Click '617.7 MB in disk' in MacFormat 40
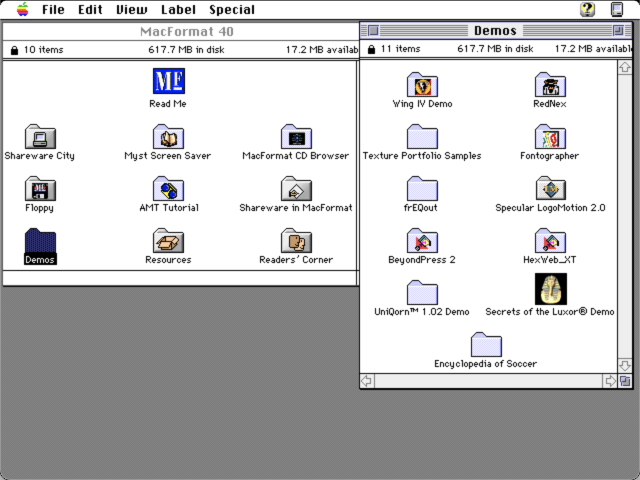Screen dimensions: 640x480 point(186,50)
